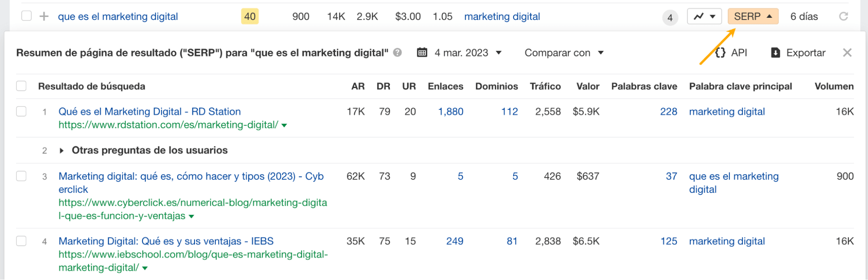
Task: Select the IEBS result checkbox
Action: (21, 241)
